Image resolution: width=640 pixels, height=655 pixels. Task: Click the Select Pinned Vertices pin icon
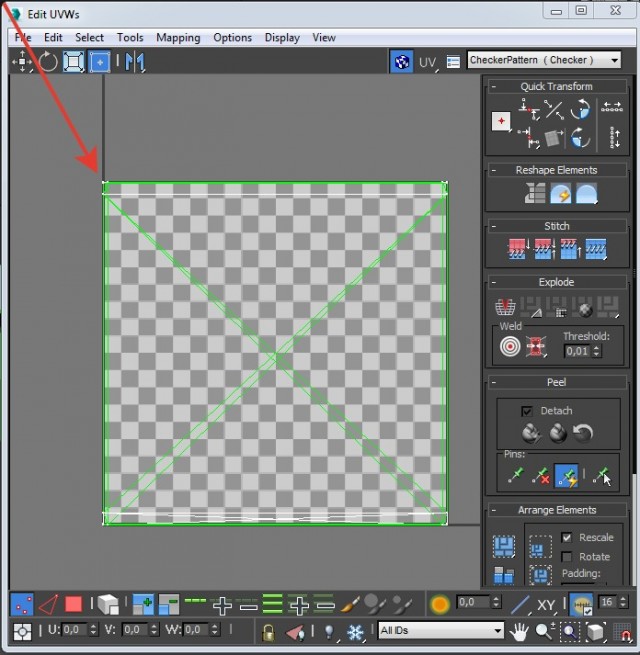(602, 476)
